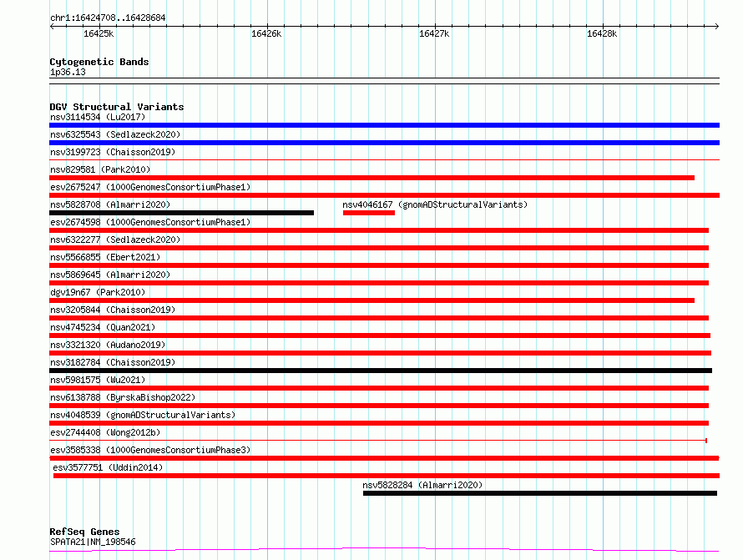Image resolution: width=743 pixels, height=560 pixels.
Task: Click the DGV Structural Variants track title
Action: click(117, 107)
